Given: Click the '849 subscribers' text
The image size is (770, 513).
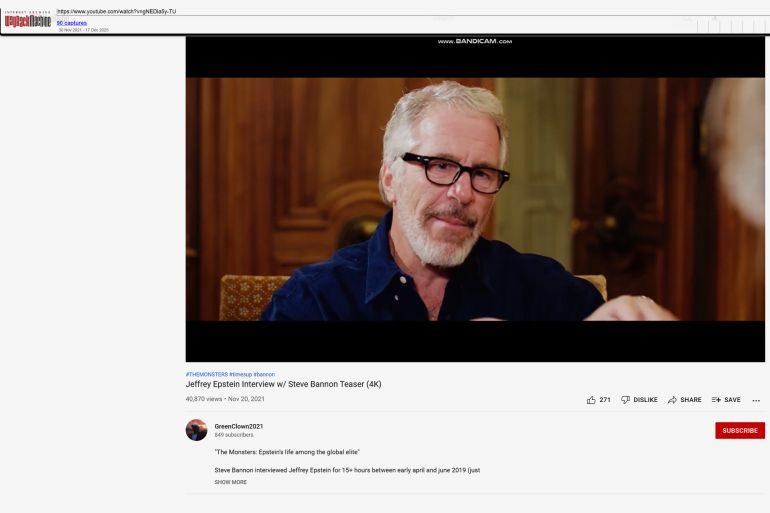Looking at the screenshot, I should tap(234, 435).
